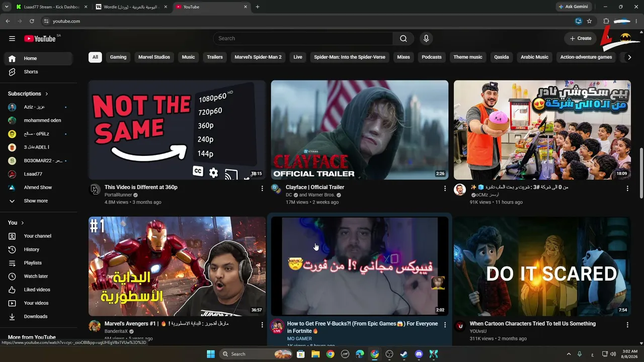Click the Create button

pos(580,38)
